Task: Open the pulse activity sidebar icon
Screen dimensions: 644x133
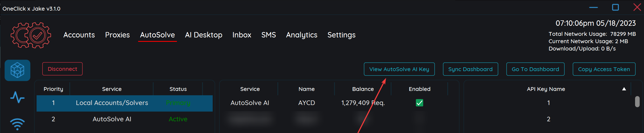Action: click(x=17, y=97)
